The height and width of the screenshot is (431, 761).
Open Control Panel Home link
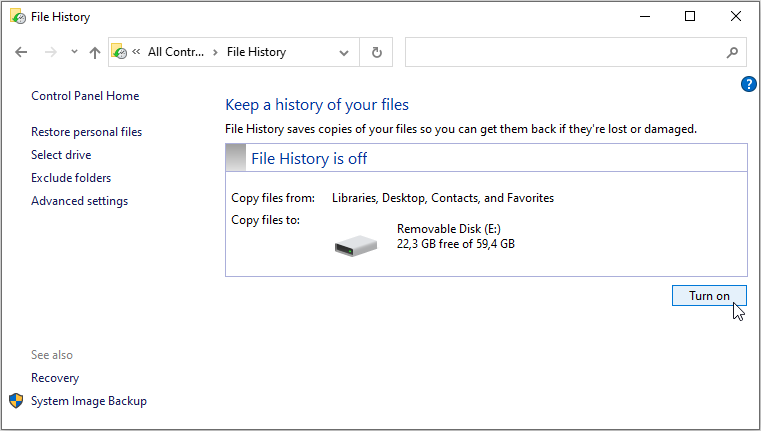pyautogui.click(x=85, y=96)
